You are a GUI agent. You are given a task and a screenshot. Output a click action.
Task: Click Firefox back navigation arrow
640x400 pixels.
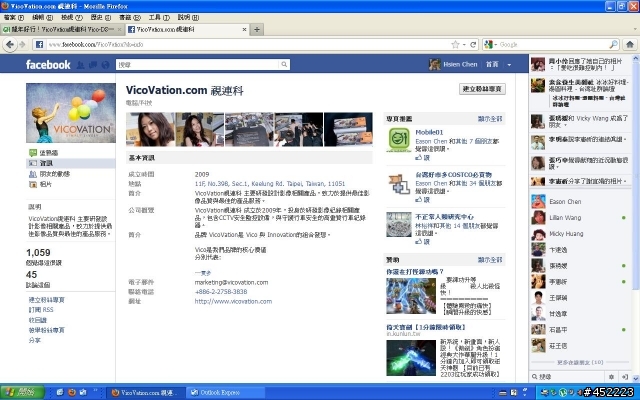[10, 44]
